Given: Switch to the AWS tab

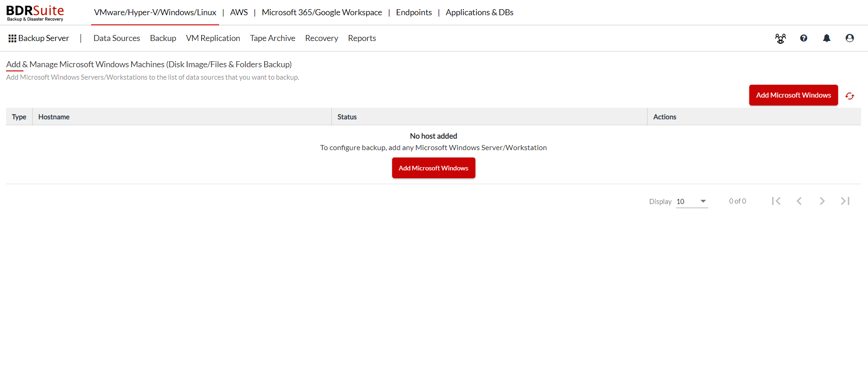Looking at the screenshot, I should point(239,12).
